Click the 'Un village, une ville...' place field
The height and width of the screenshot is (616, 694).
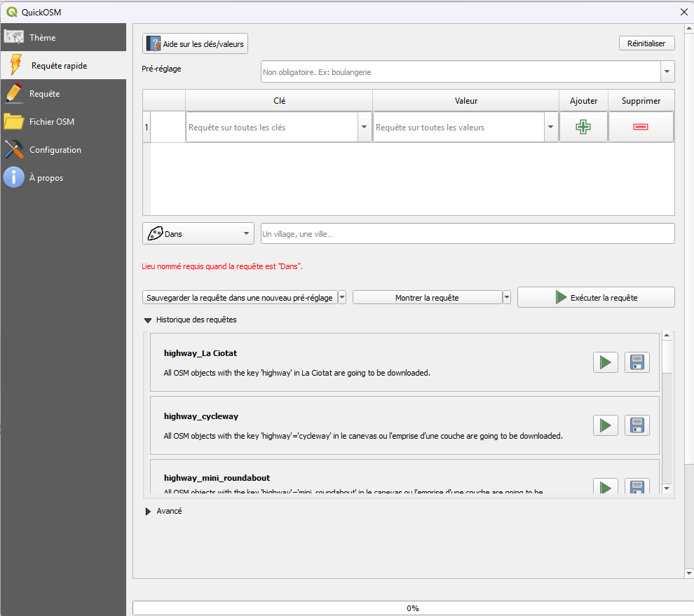[468, 233]
